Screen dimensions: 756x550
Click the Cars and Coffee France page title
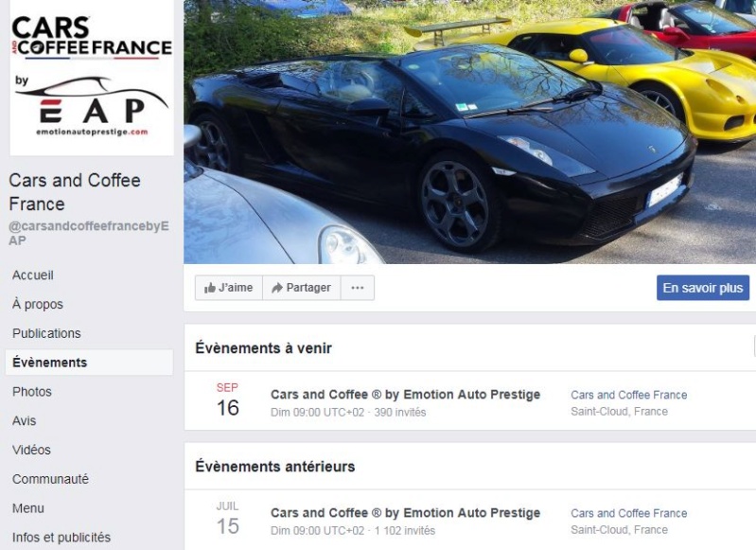tap(75, 192)
